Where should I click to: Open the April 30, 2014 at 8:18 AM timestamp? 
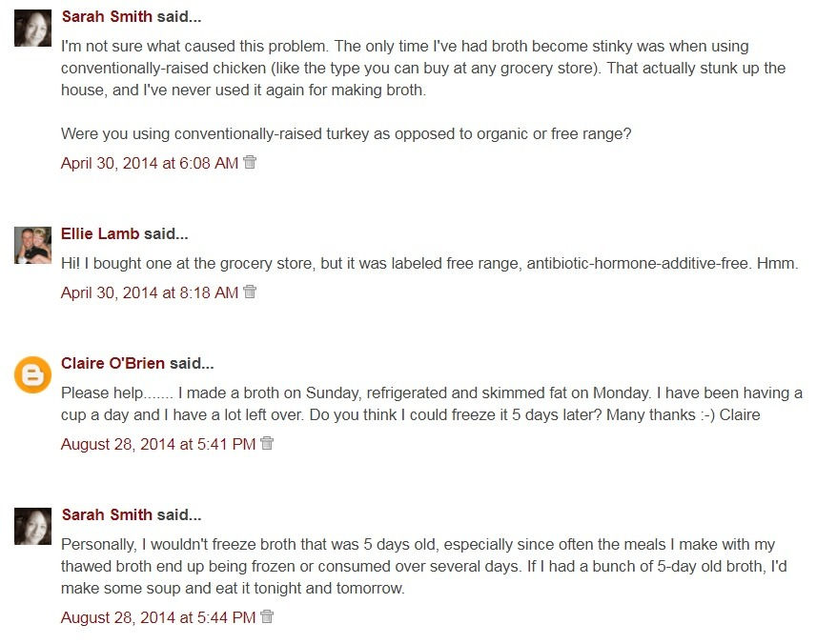[x=150, y=293]
